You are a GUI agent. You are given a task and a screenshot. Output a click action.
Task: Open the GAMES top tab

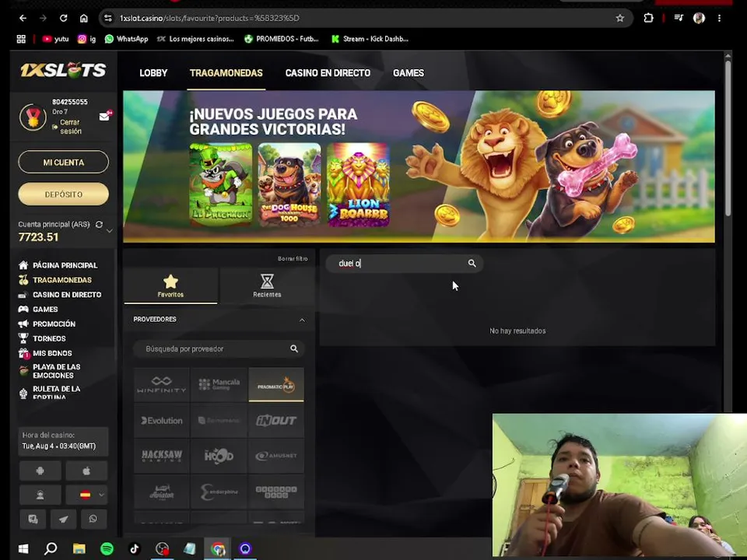tap(409, 73)
